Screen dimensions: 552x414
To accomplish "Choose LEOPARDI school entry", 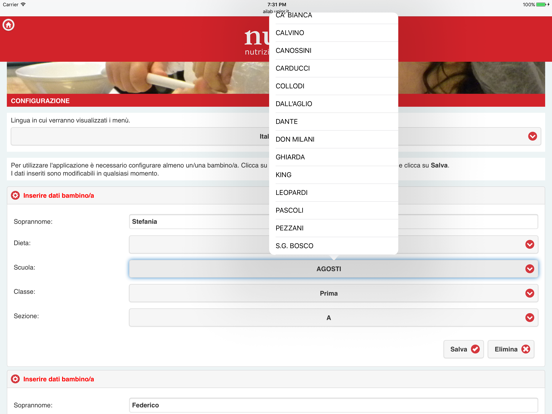I will [x=333, y=193].
